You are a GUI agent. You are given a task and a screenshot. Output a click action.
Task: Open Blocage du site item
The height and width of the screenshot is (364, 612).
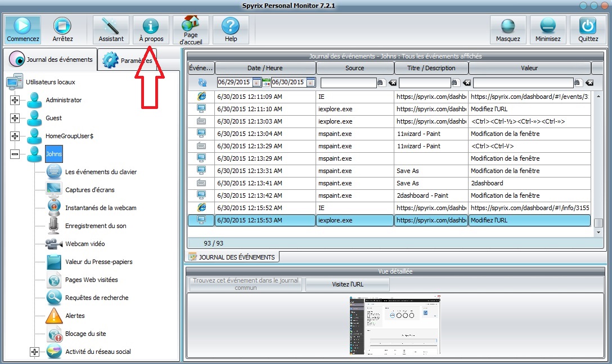point(85,333)
